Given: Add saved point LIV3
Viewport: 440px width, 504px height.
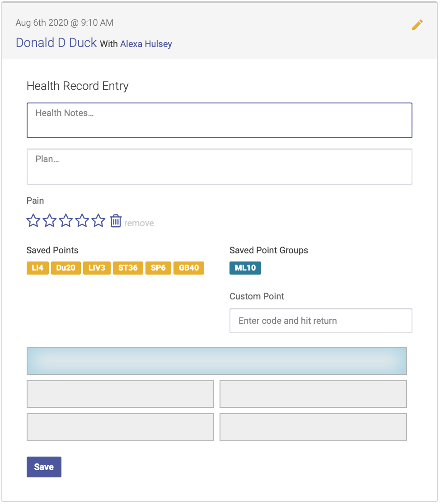Looking at the screenshot, I should (97, 268).
